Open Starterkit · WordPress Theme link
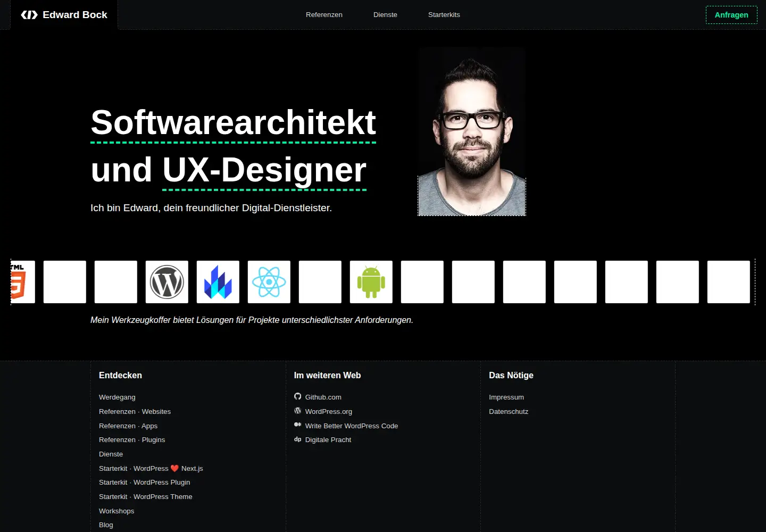 (146, 497)
